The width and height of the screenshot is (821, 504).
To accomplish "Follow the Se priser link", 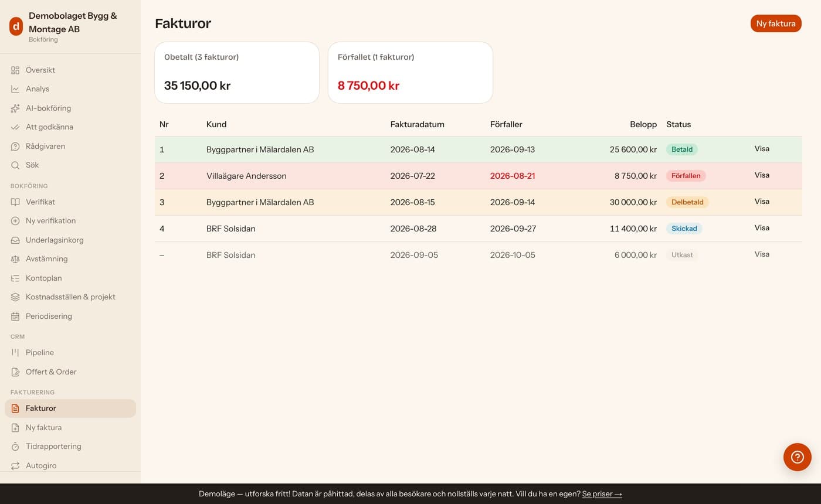I will coord(602,494).
